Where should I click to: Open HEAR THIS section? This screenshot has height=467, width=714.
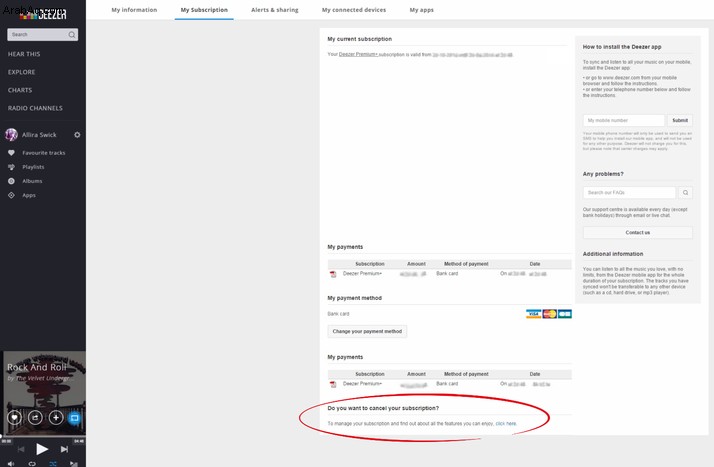click(24, 54)
